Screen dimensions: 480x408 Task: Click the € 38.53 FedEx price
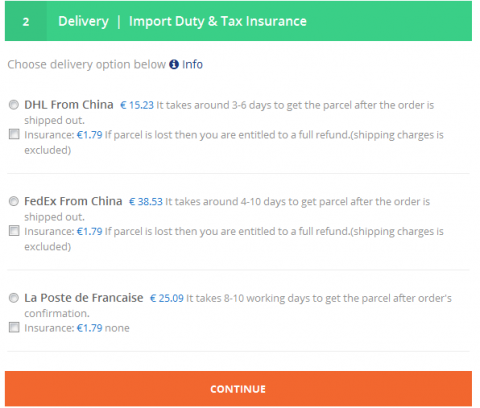pyautogui.click(x=146, y=202)
